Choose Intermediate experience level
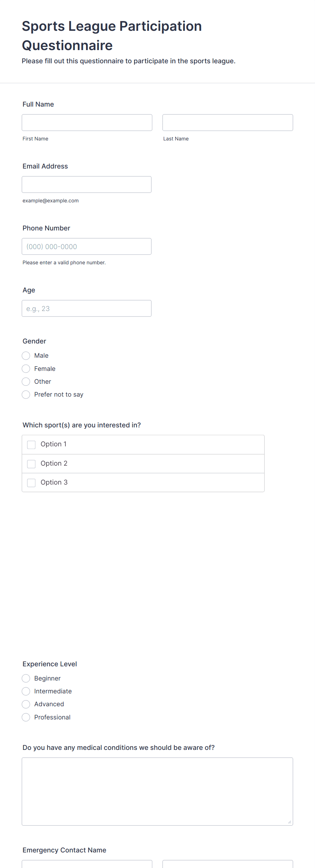This screenshot has width=315, height=868. (26, 691)
